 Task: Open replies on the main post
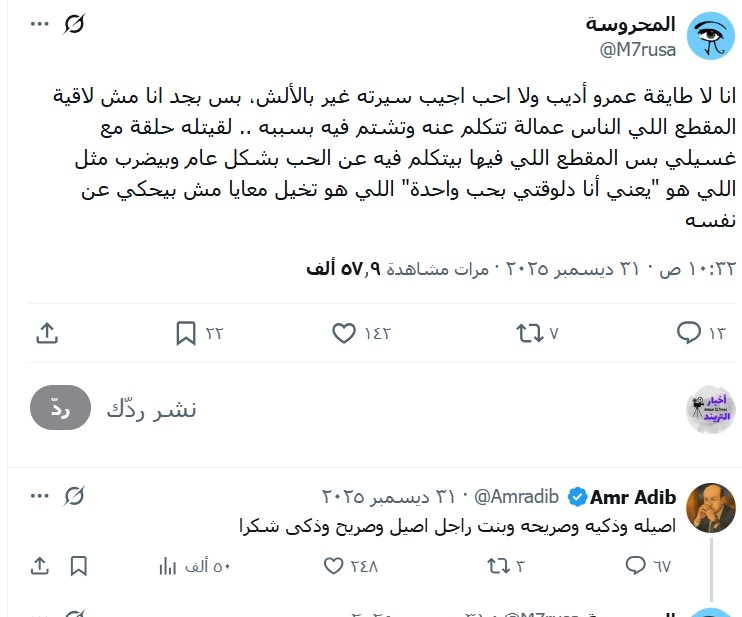[x=689, y=333]
